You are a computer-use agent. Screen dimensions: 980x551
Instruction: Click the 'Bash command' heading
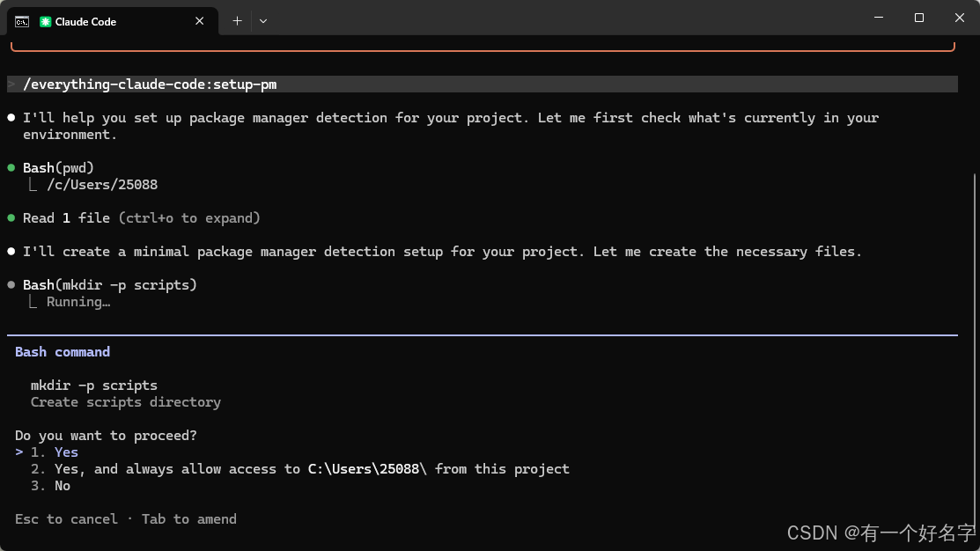(x=63, y=352)
